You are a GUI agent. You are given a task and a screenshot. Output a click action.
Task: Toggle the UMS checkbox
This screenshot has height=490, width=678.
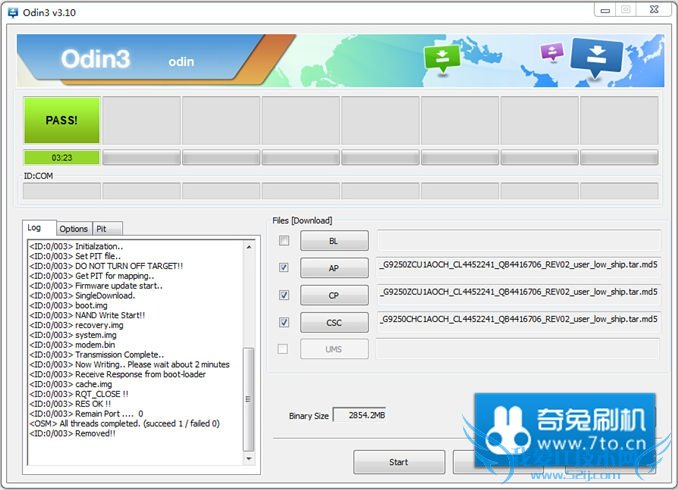pos(283,349)
